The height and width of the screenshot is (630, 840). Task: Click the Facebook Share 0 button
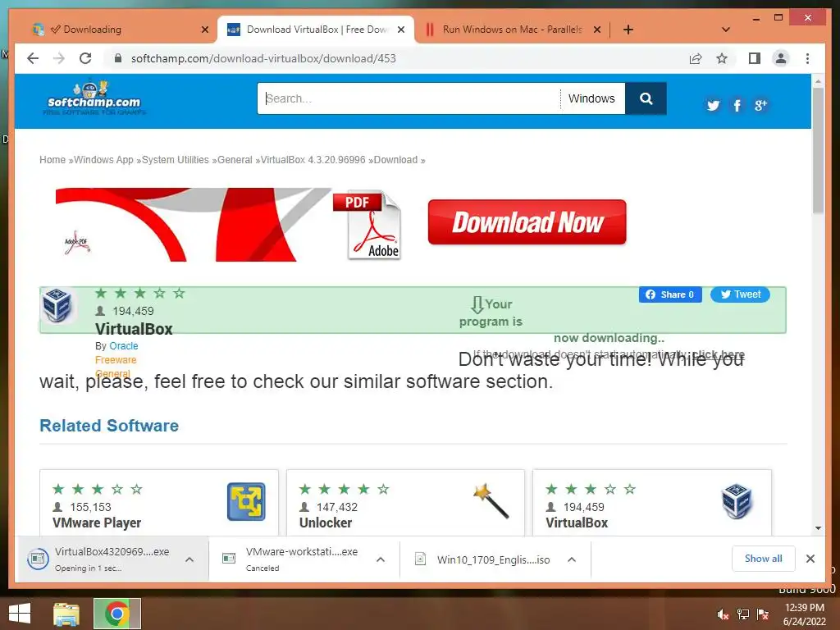point(670,294)
